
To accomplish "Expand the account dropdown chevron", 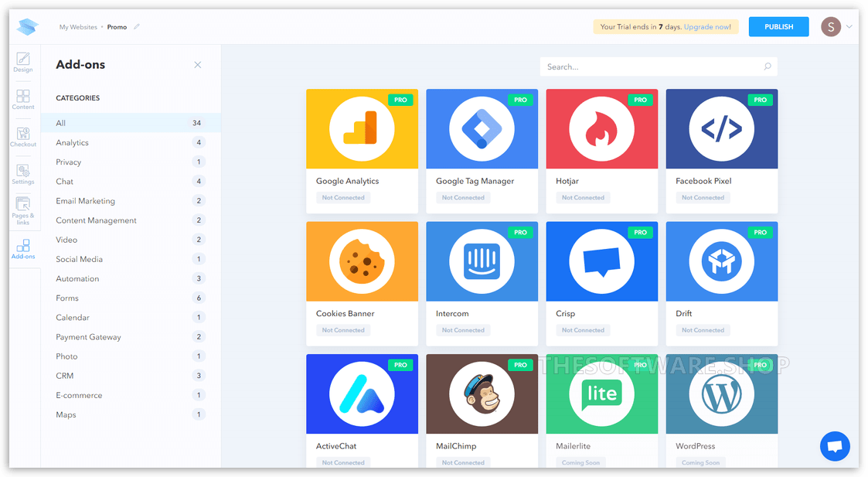I will pos(849,26).
